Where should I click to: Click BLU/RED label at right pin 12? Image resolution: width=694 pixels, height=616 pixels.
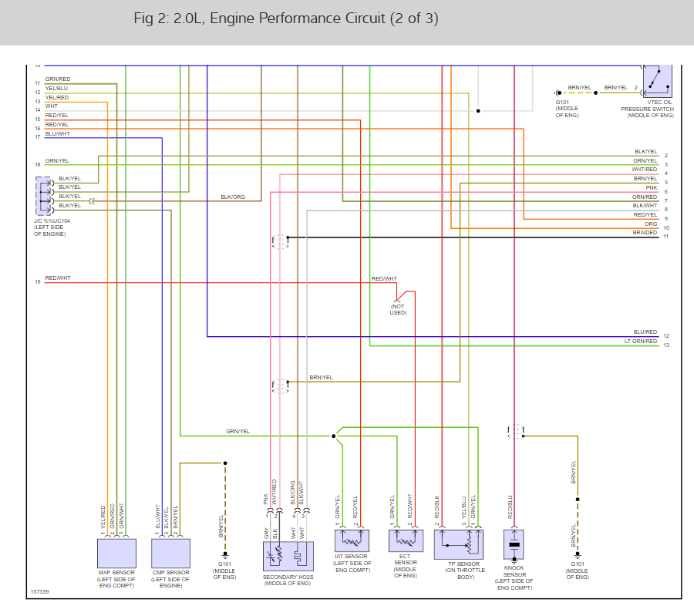click(645, 332)
